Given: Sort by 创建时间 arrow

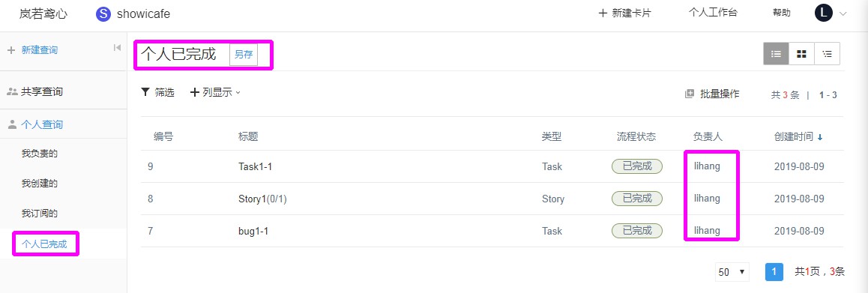Looking at the screenshot, I should [x=820, y=137].
